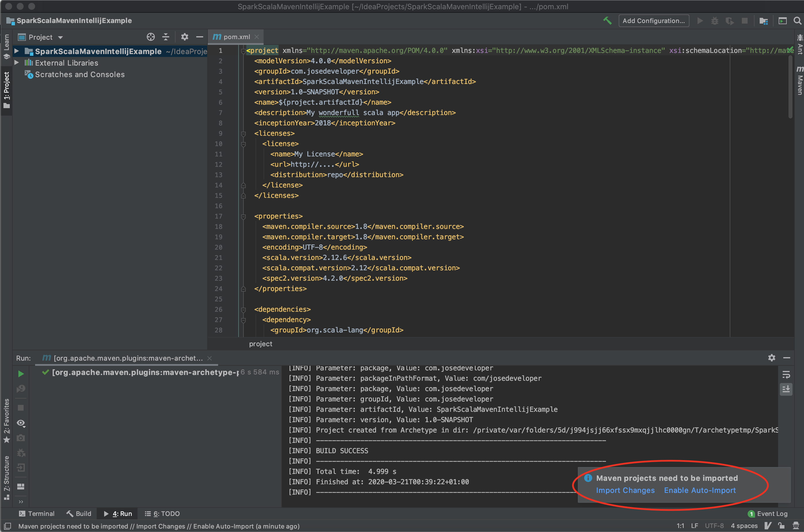Click the LF line separator indicator

coord(695,526)
